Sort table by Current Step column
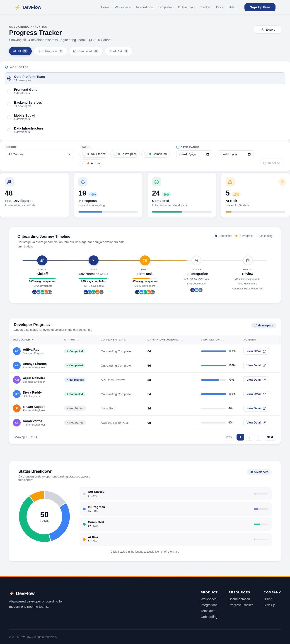Image resolution: width=290 pixels, height=644 pixels. pyautogui.click(x=114, y=340)
